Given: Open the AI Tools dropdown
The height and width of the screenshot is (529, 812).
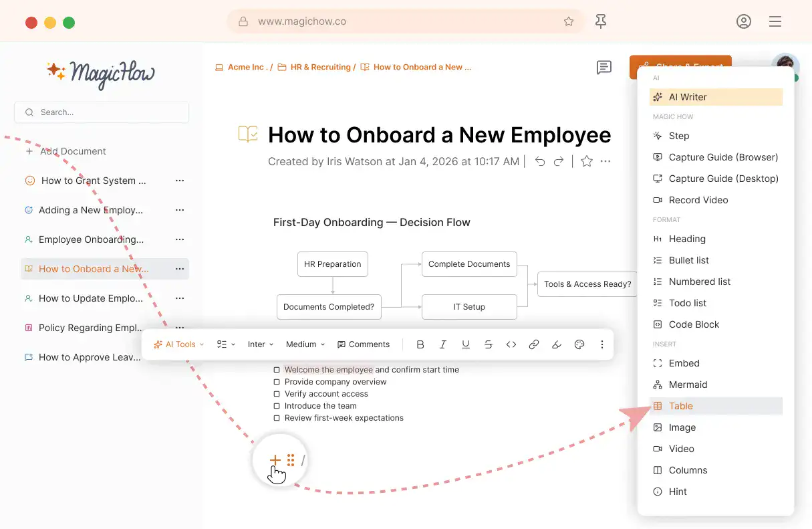Looking at the screenshot, I should coord(178,344).
